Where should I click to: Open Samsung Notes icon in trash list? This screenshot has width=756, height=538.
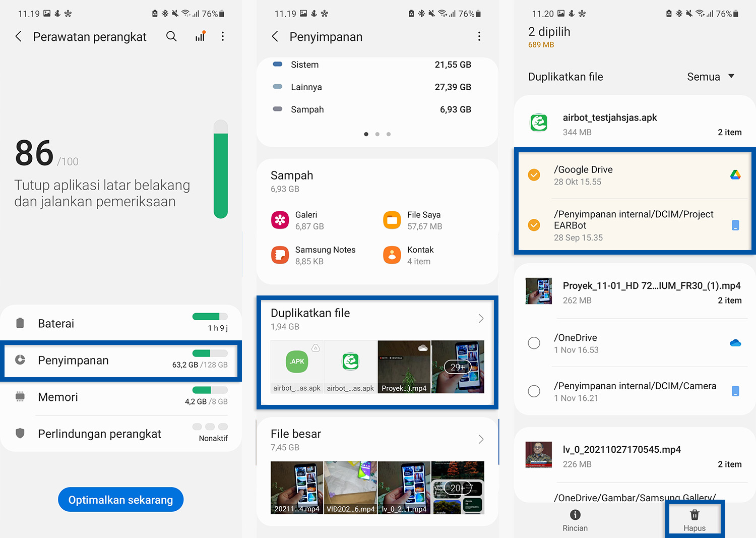point(280,255)
